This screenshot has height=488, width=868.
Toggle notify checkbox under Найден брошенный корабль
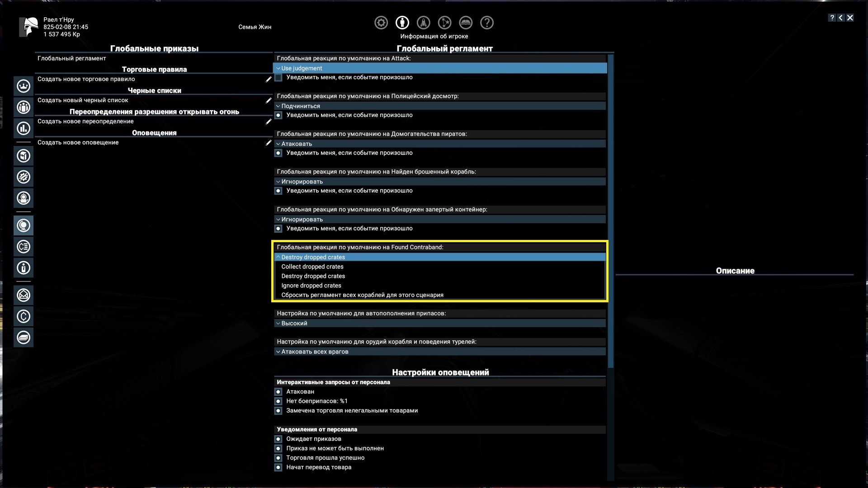278,191
